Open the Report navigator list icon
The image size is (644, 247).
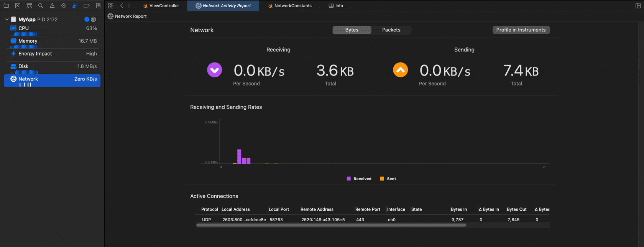(98, 6)
